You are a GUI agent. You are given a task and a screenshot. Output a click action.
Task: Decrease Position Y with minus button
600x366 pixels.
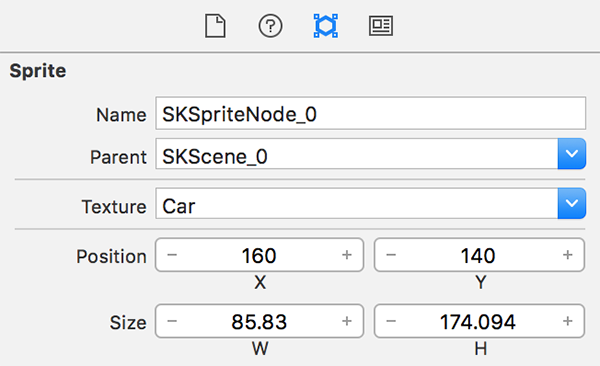coord(391,255)
